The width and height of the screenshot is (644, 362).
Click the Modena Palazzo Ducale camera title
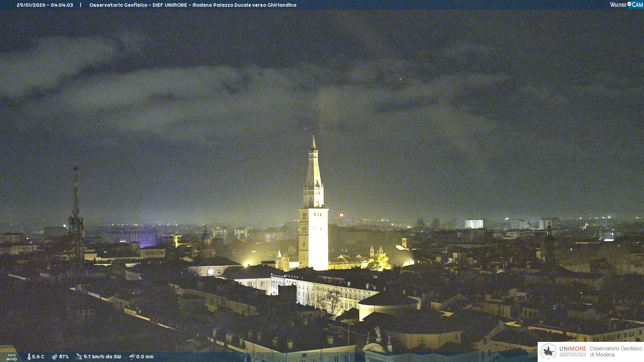click(x=193, y=5)
